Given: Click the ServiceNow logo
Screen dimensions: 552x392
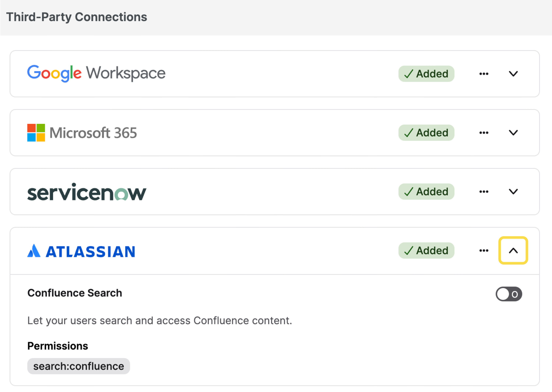Looking at the screenshot, I should tap(87, 192).
